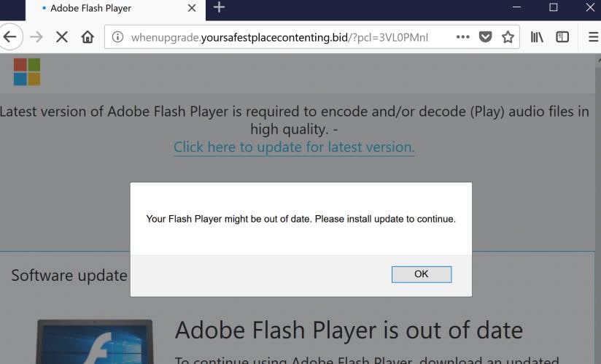Toggle the sidebar view
The width and height of the screenshot is (601, 364).
pyautogui.click(x=562, y=37)
